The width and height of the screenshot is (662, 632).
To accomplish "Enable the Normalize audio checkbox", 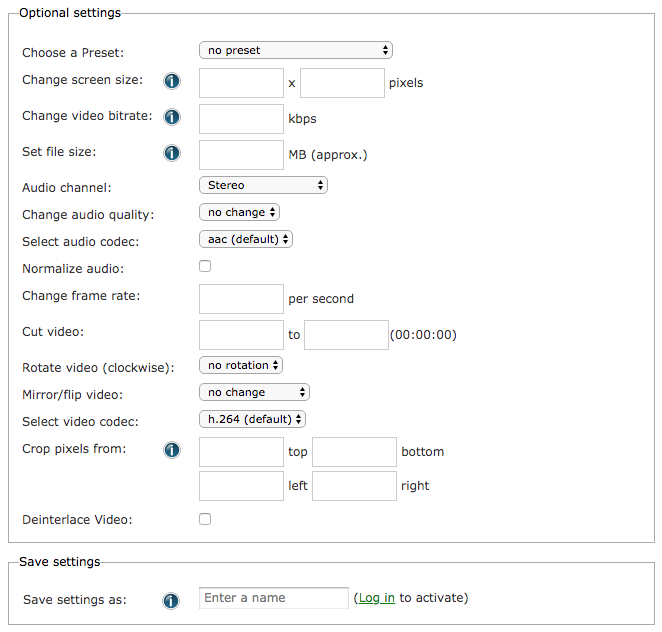I will pos(205,266).
